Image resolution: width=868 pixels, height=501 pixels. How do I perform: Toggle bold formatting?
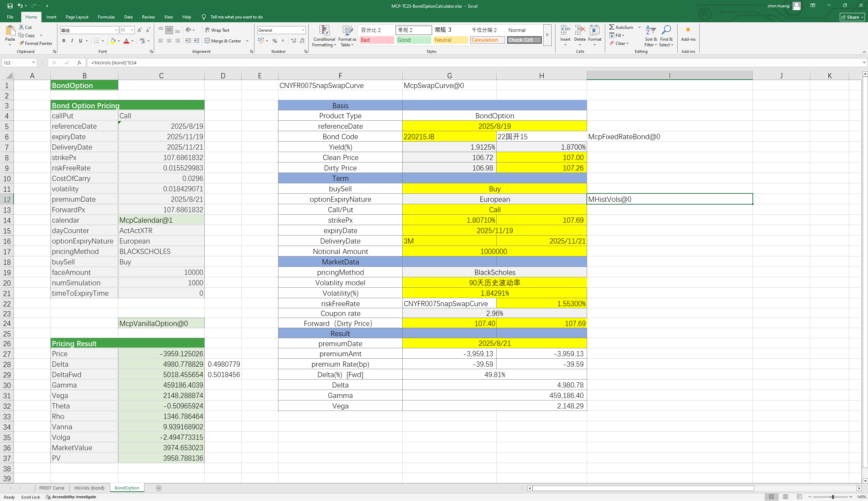pos(64,41)
